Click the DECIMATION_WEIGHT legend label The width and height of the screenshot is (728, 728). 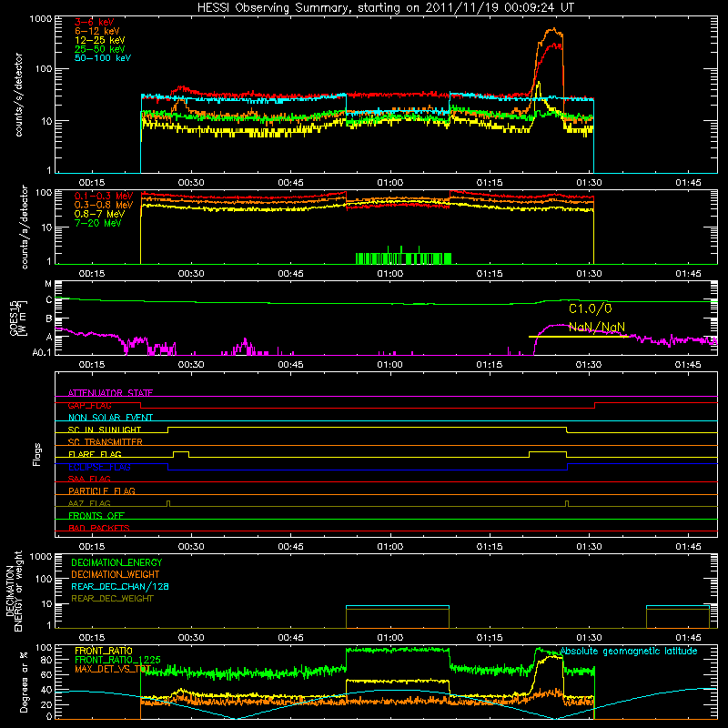116,574
